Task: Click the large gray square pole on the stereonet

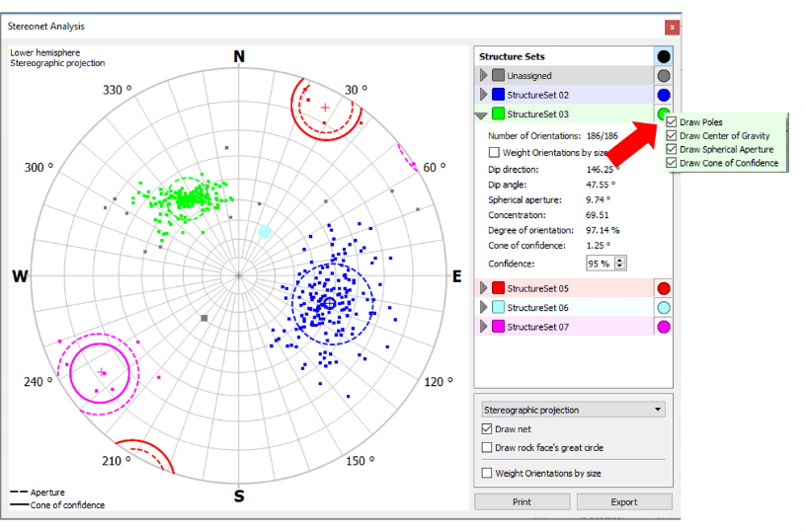Action: pyautogui.click(x=204, y=318)
